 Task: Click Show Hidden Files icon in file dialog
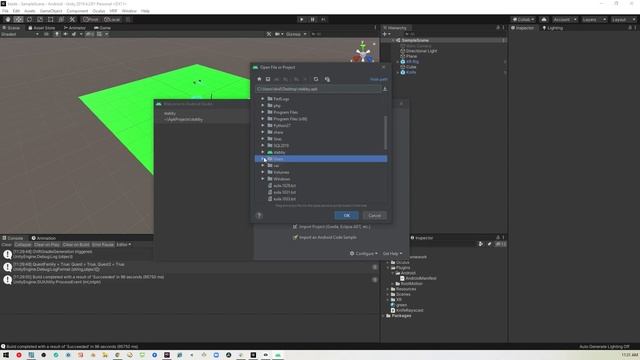coord(327,79)
